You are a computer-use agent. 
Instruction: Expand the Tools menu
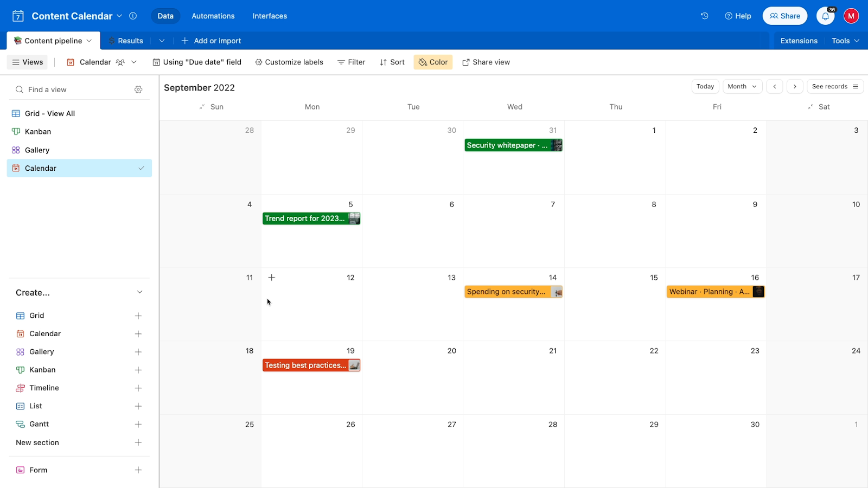click(x=846, y=41)
